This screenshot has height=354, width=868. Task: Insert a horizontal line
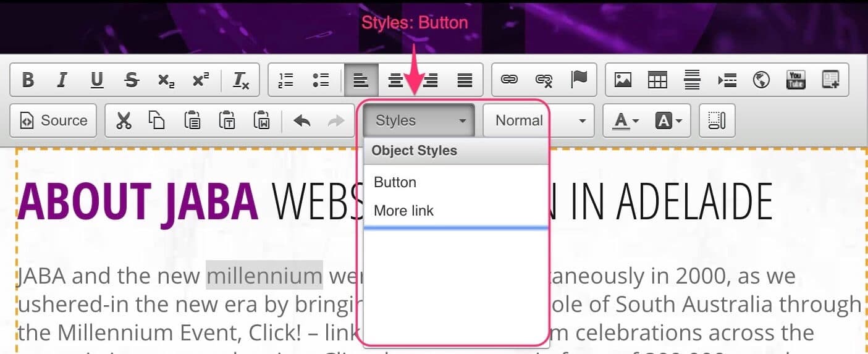coord(692,80)
